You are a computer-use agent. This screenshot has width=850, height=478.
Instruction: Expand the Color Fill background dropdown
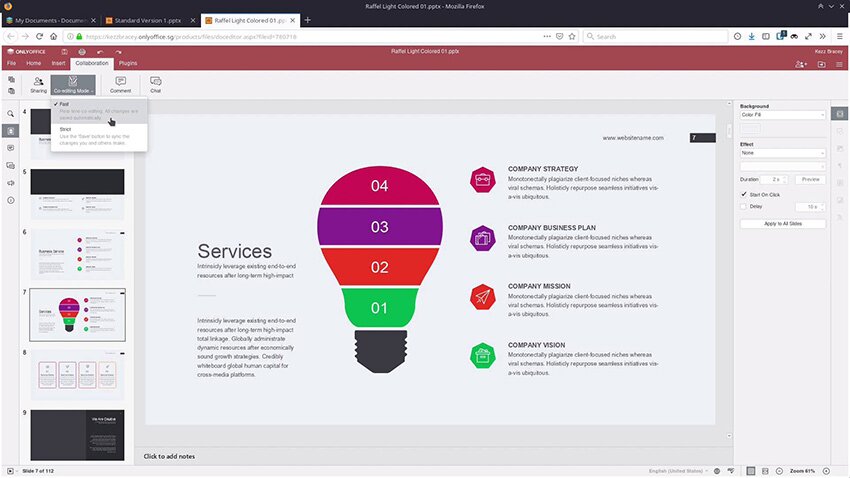tap(783, 115)
